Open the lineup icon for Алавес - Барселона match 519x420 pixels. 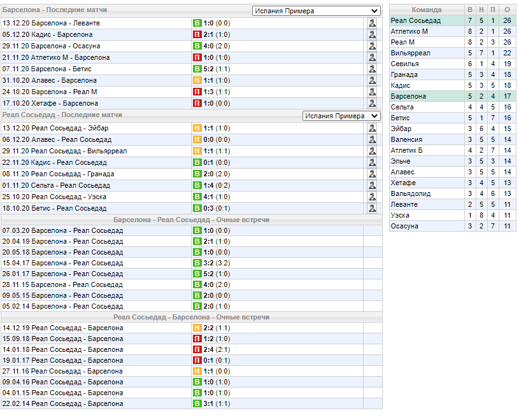click(x=372, y=80)
